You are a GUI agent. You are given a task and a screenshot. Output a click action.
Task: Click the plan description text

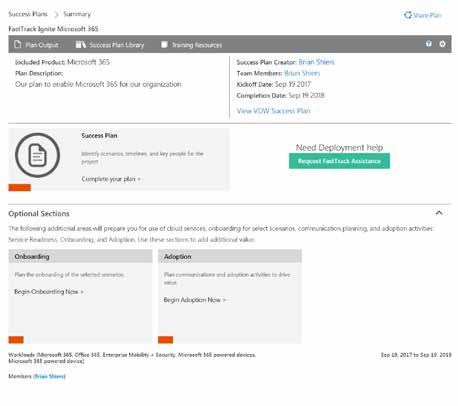tap(98, 84)
